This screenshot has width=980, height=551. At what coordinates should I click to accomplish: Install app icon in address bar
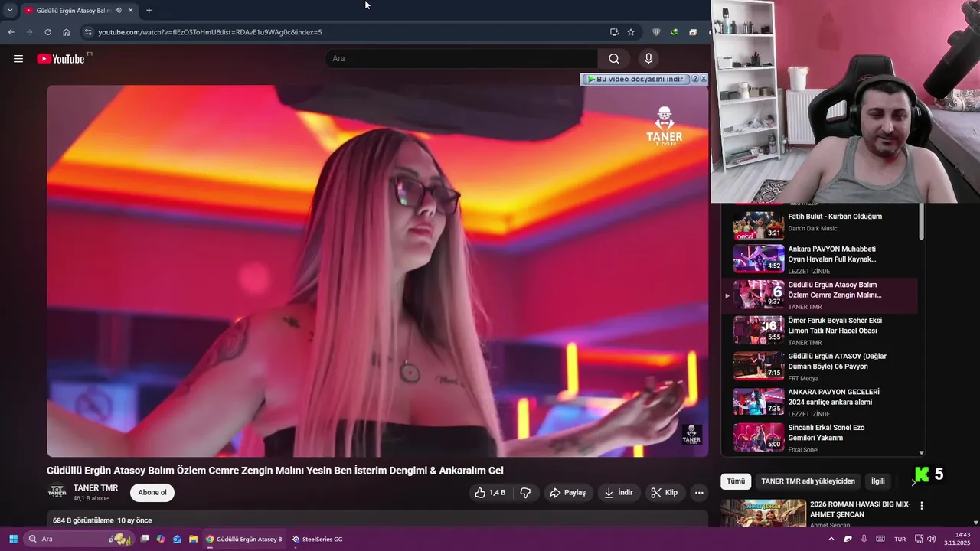click(614, 32)
